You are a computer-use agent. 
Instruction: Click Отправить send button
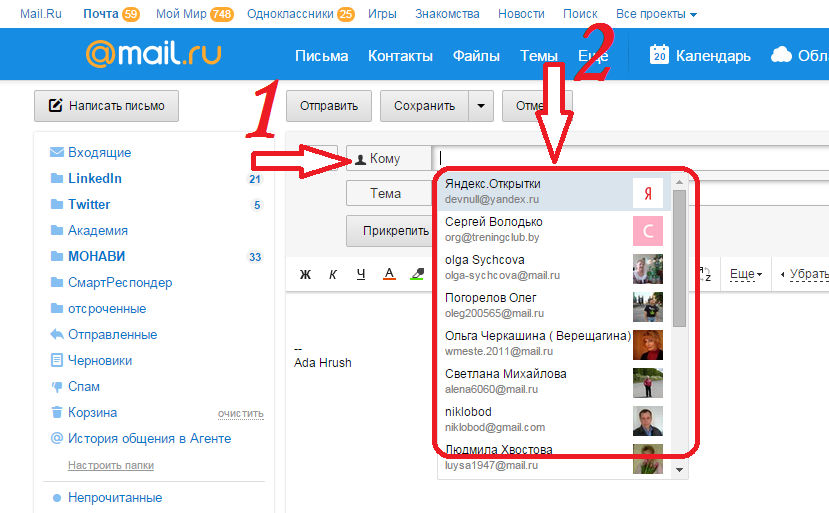(x=329, y=106)
